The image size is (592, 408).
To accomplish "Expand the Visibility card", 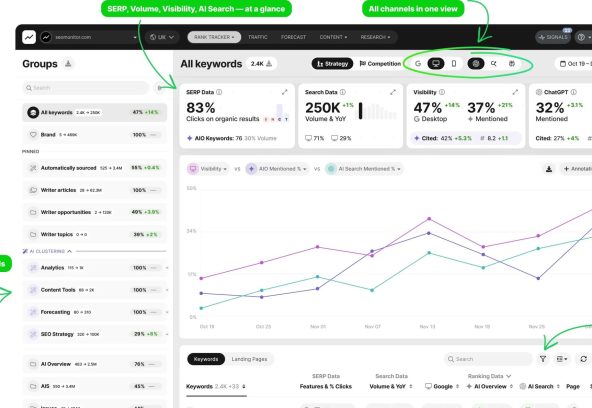I will [515, 92].
